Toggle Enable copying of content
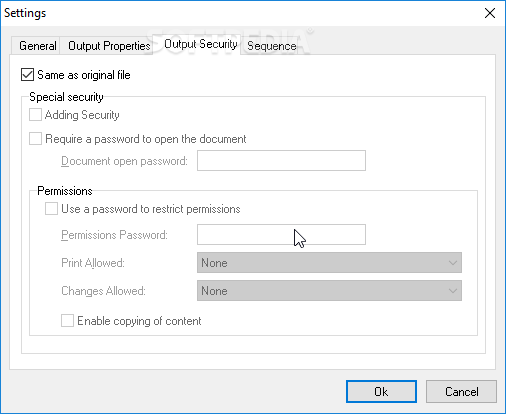Viewport: 506px width, 414px height. (x=67, y=321)
